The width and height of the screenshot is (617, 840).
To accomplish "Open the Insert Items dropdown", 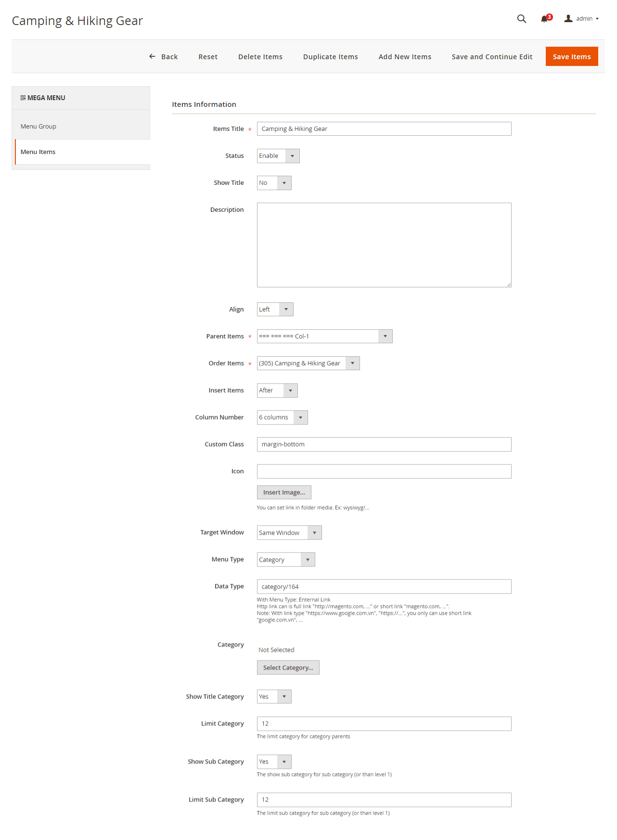I will click(x=277, y=390).
